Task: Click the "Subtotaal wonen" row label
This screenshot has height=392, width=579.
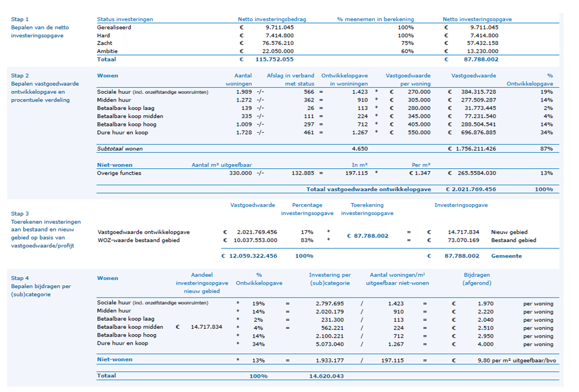Action: [120, 149]
